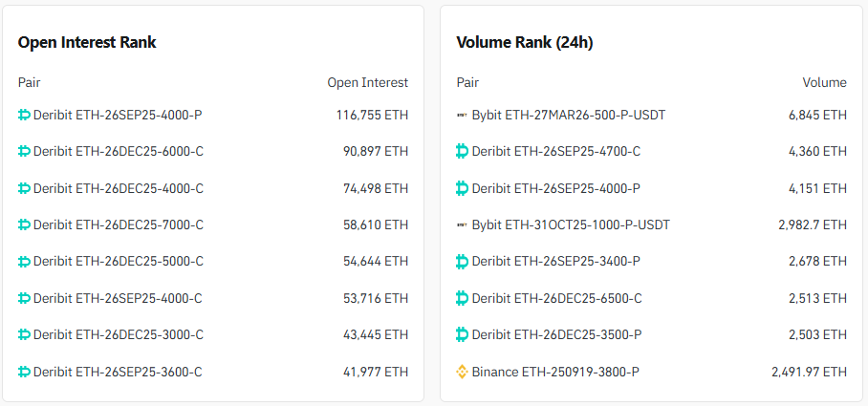The width and height of the screenshot is (868, 406).
Task: Open Deribit ETH-26SEP25-3600-C pair
Action: 118,372
